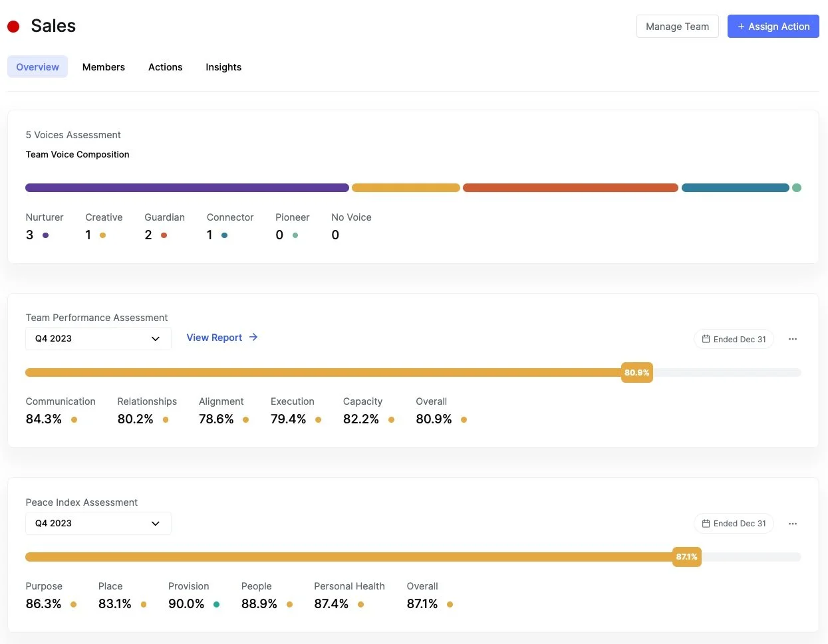Click the purple Nurturer bar segment
The height and width of the screenshot is (644, 828).
tap(187, 188)
